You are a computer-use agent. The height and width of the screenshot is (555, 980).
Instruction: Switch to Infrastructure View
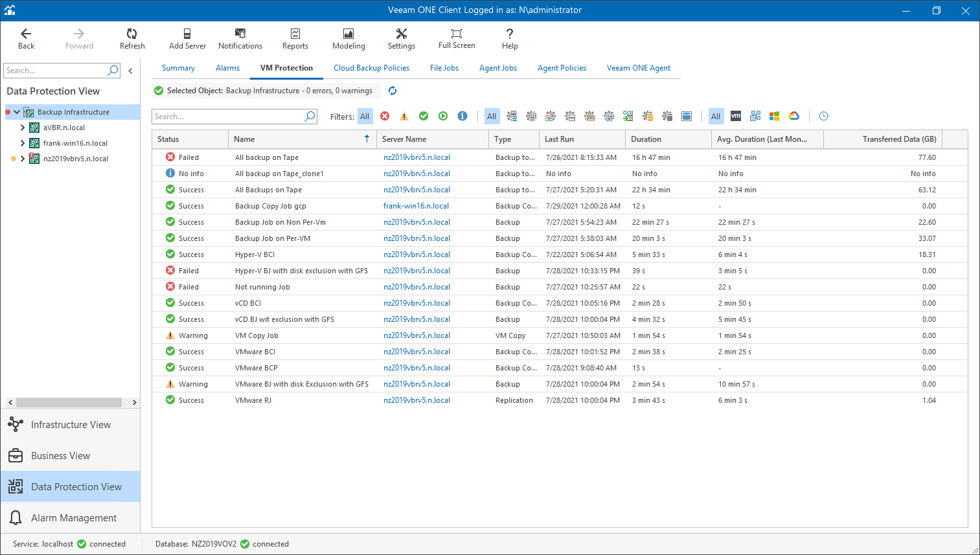pyautogui.click(x=70, y=425)
